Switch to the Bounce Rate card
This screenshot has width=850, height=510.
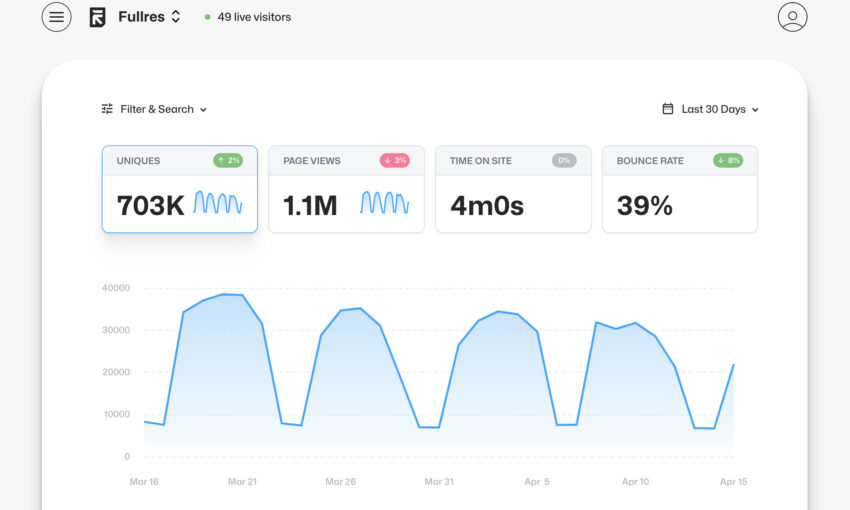point(680,190)
